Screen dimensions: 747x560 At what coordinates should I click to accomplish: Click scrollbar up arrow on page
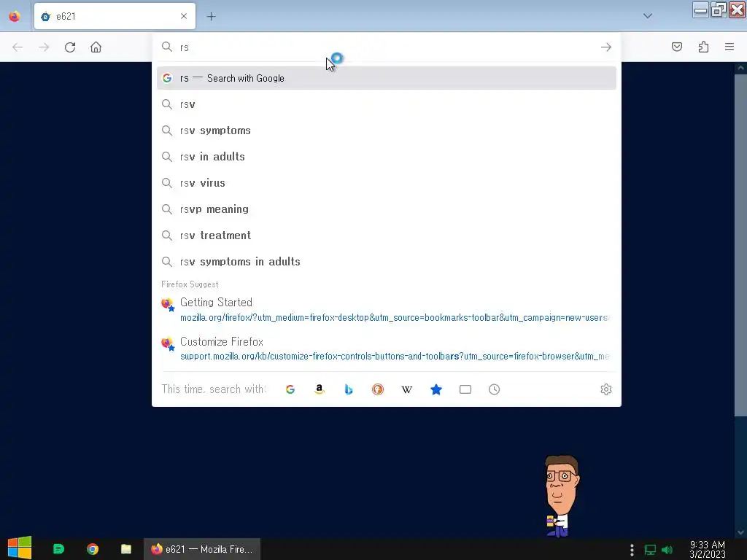click(740, 68)
